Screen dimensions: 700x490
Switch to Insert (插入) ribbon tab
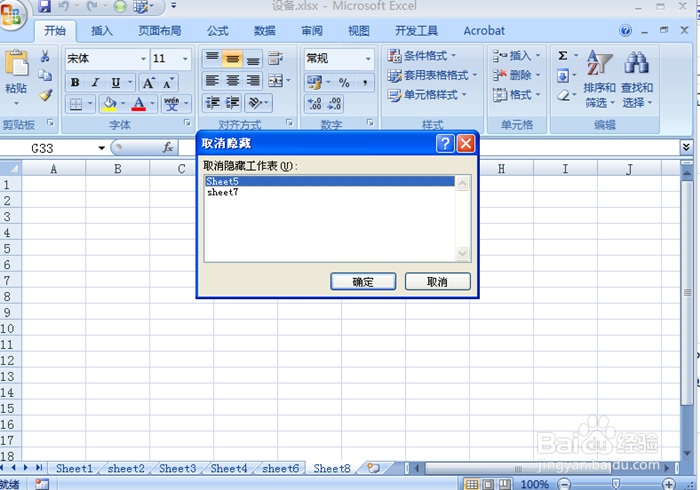(x=102, y=31)
